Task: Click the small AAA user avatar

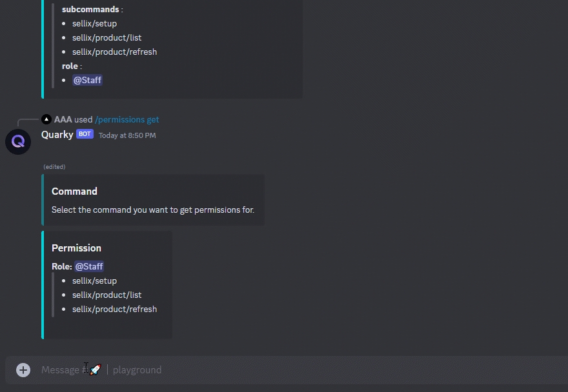Action: point(46,119)
